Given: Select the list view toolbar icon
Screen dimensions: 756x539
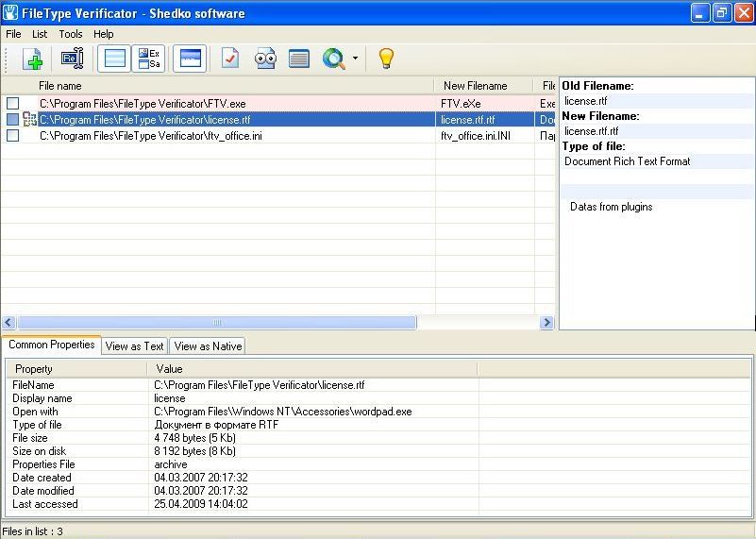Looking at the screenshot, I should [114, 59].
